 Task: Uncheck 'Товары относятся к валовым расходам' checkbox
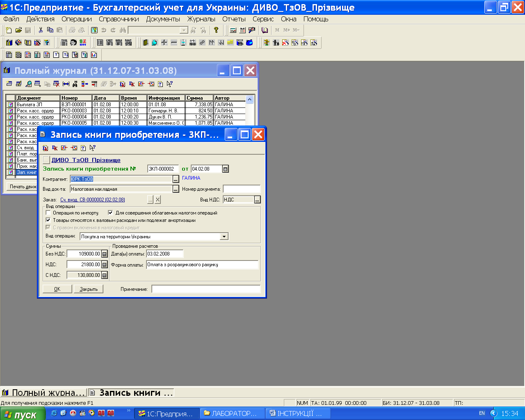[48, 220]
